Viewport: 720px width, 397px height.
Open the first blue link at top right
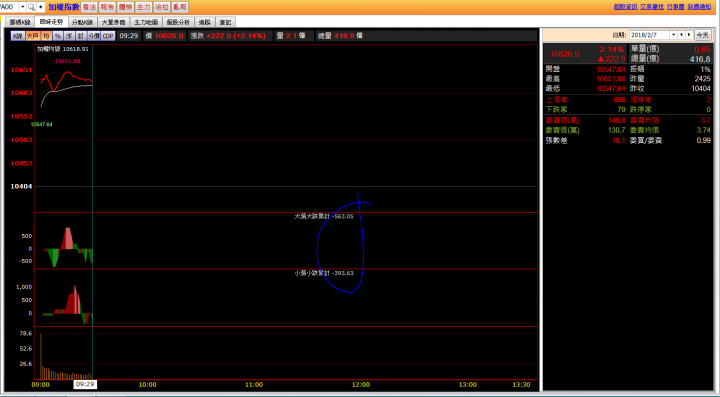[x=625, y=7]
